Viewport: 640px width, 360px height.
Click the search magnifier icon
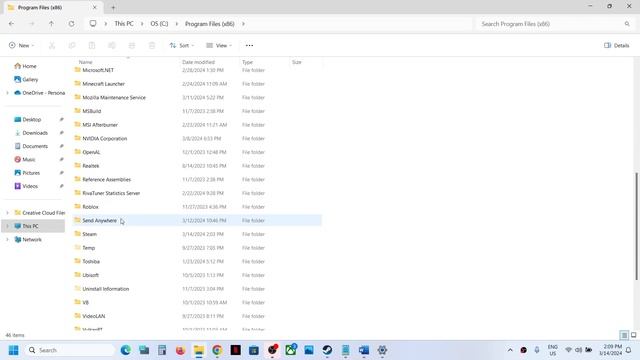(627, 24)
